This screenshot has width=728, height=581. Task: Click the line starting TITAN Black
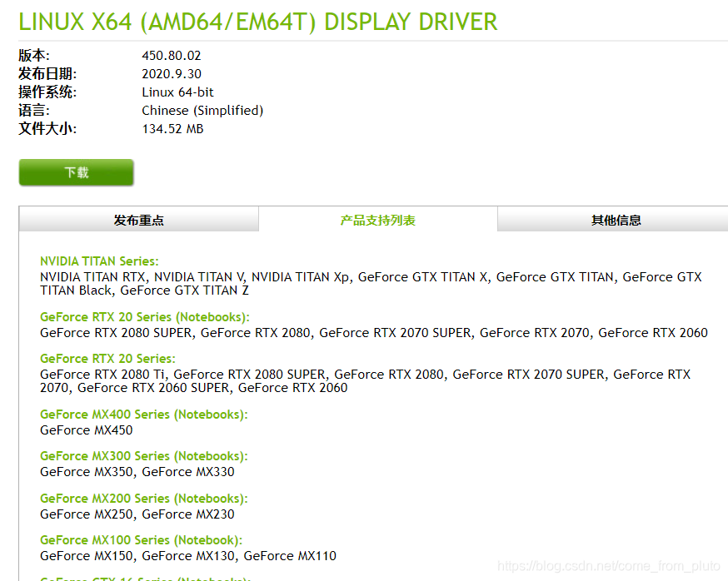tap(144, 290)
